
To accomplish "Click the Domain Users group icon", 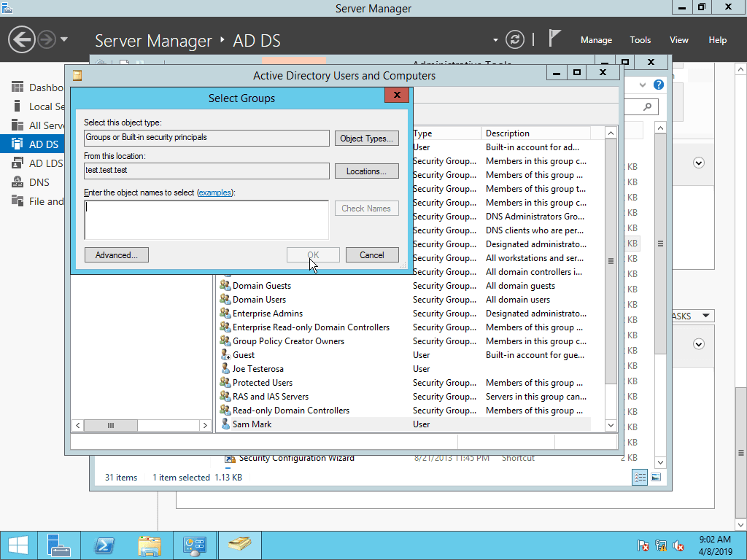I will point(225,299).
